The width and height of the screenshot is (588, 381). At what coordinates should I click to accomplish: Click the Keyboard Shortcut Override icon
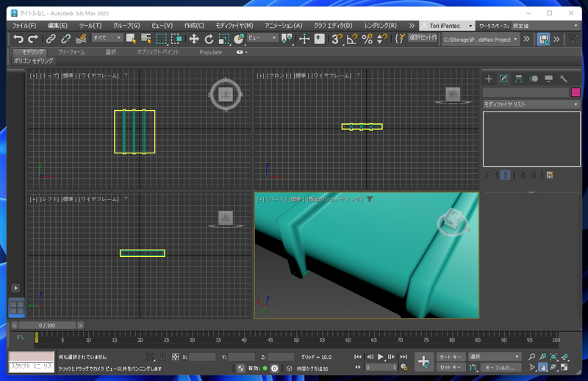click(320, 39)
